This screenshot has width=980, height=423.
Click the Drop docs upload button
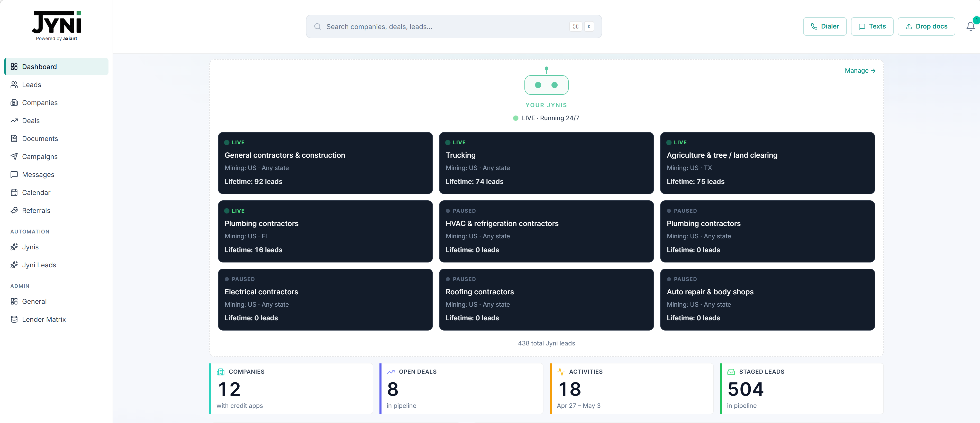point(926,26)
